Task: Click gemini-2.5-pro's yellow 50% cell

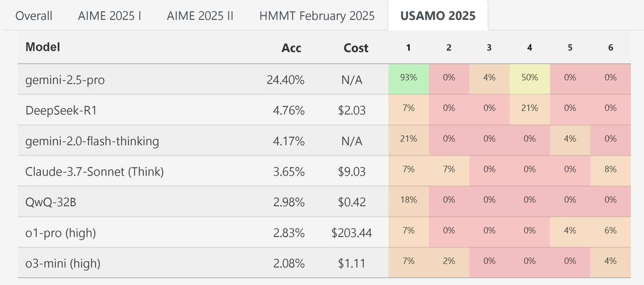Action: (x=529, y=78)
